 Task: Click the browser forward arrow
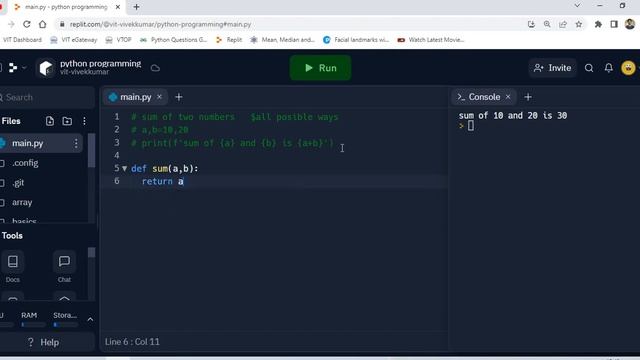coord(11,24)
